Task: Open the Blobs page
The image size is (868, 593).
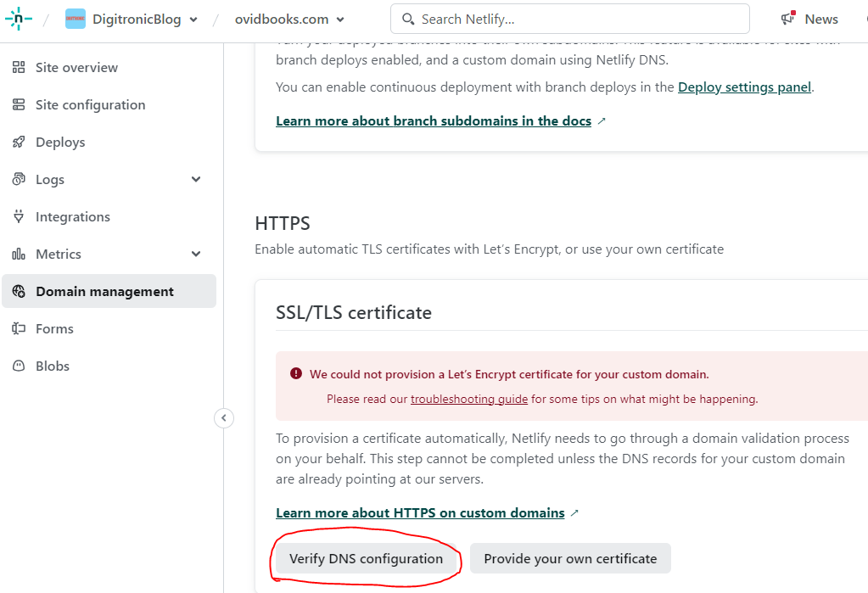Action: [53, 366]
